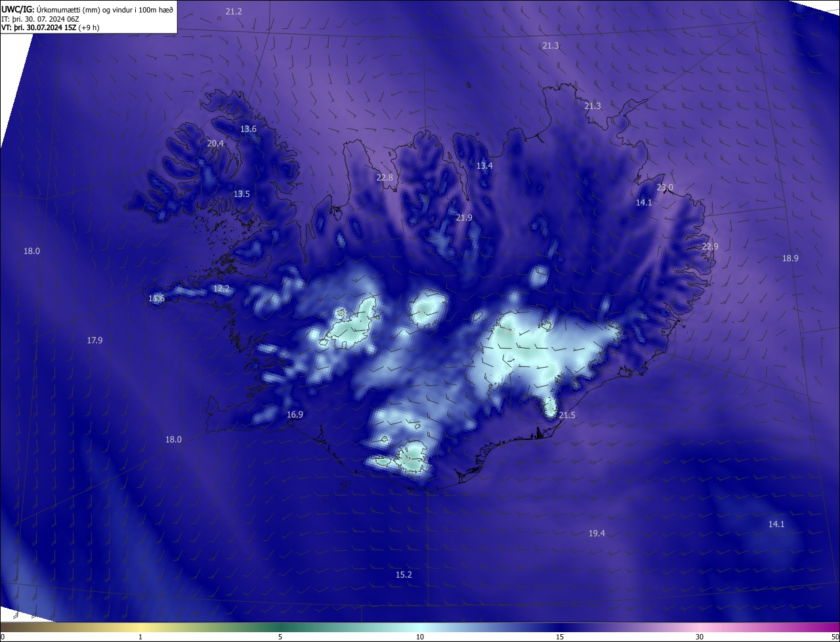
Task: Click the 13.5 value label
Action: coord(241,194)
